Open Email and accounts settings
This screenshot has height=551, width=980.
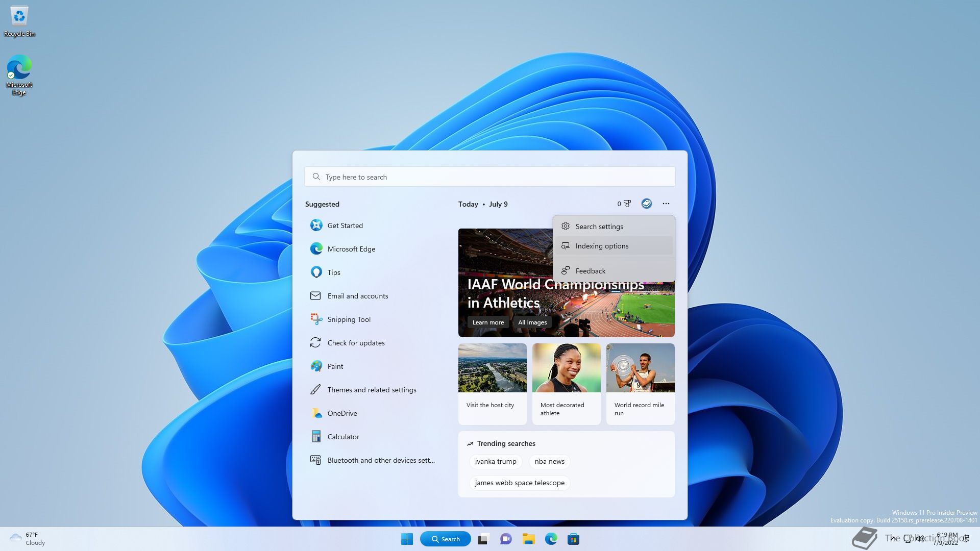(x=373, y=296)
